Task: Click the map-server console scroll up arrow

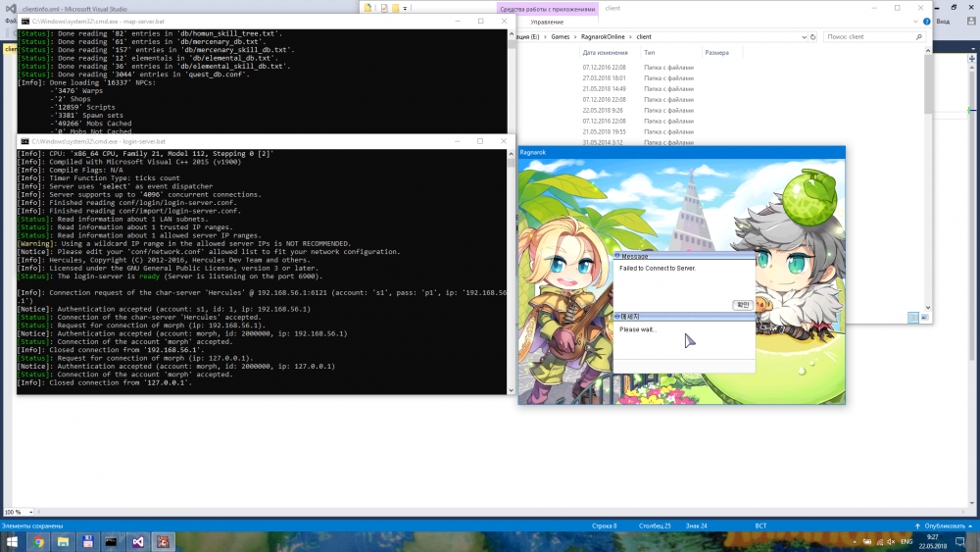Action: pos(512,33)
